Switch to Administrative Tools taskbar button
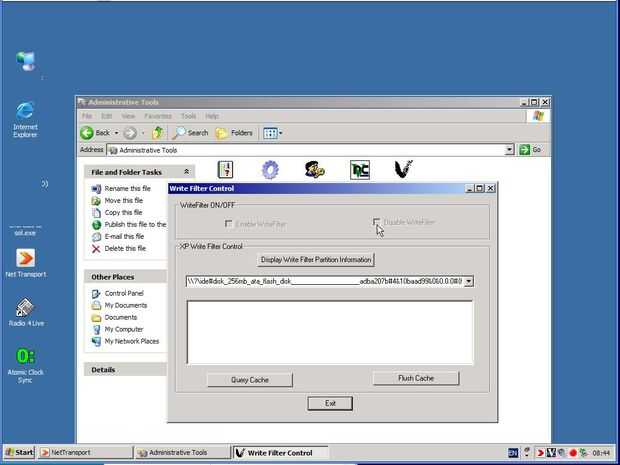620x465 pixels. click(182, 452)
